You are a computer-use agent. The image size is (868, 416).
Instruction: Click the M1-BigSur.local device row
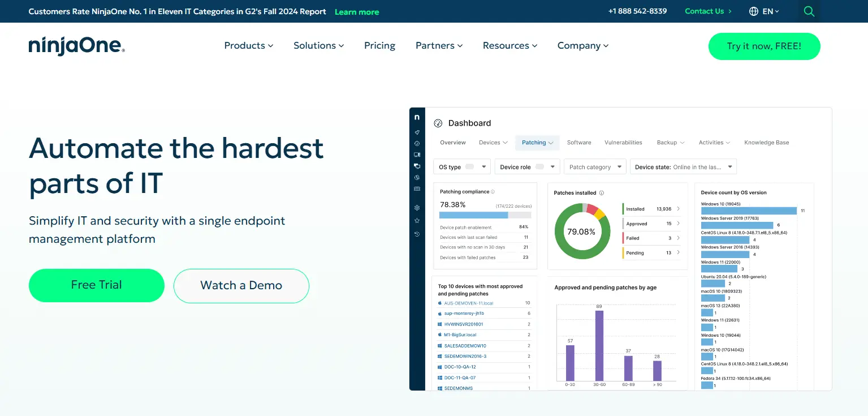(x=484, y=335)
